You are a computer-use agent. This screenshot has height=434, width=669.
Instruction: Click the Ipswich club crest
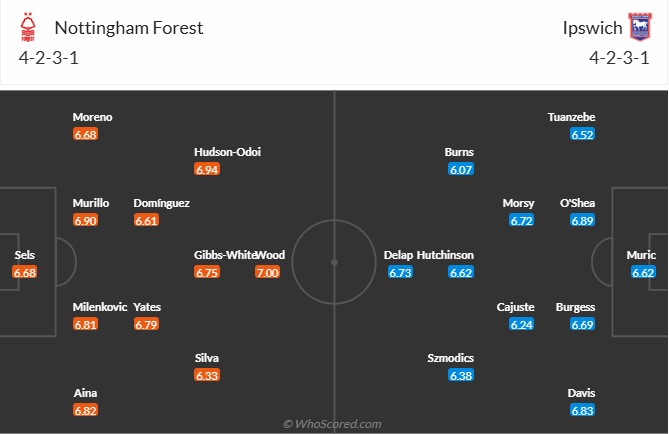click(640, 26)
